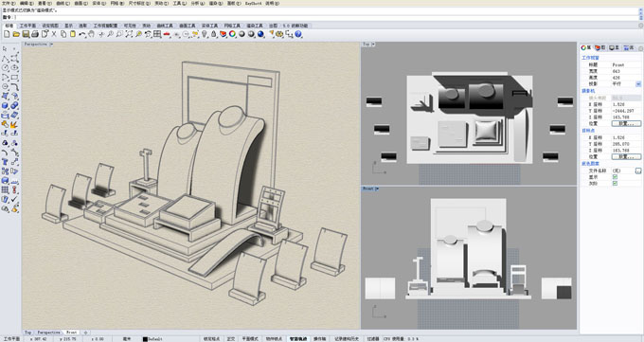Open the 过滤器 filter in status bar
Viewport: 644px width, 342px height.
pos(372,339)
